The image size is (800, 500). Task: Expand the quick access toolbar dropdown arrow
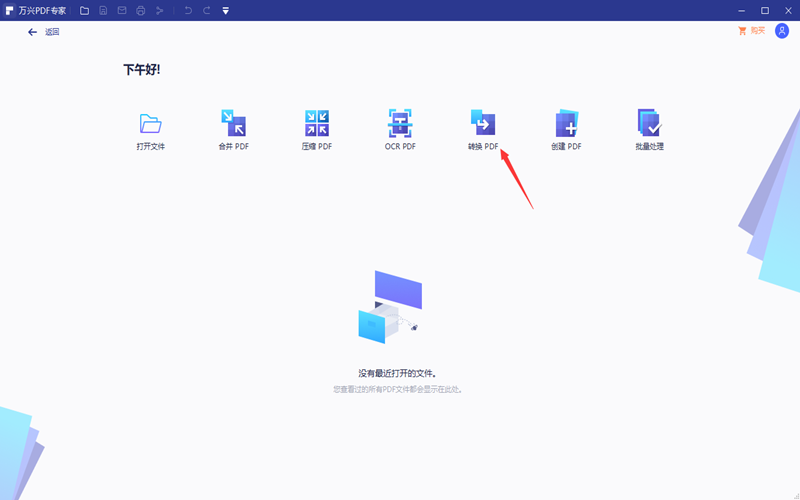(x=226, y=11)
